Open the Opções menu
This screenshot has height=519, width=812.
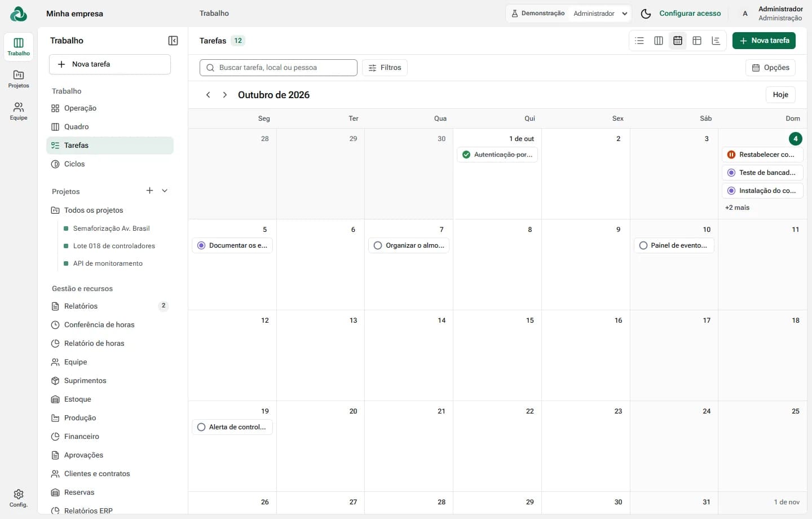coord(770,68)
